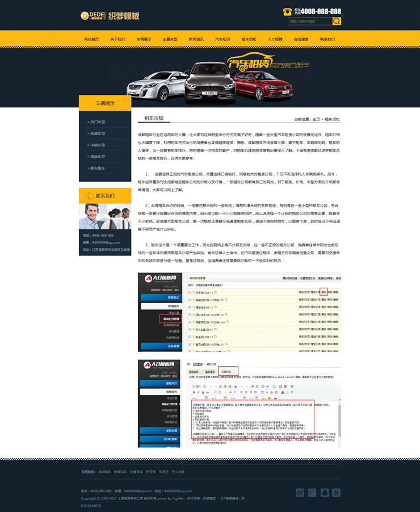Open the 合同范本 friendly link

121,472
